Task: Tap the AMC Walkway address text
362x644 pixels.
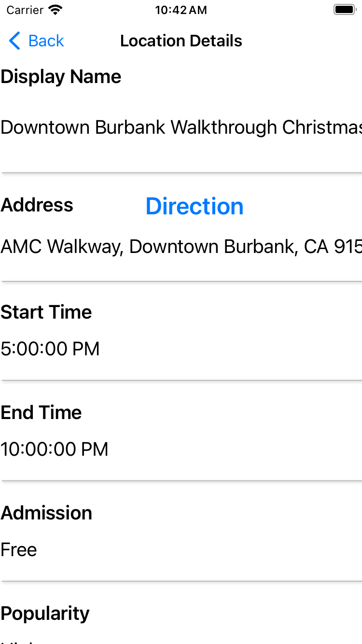Action: tap(181, 247)
